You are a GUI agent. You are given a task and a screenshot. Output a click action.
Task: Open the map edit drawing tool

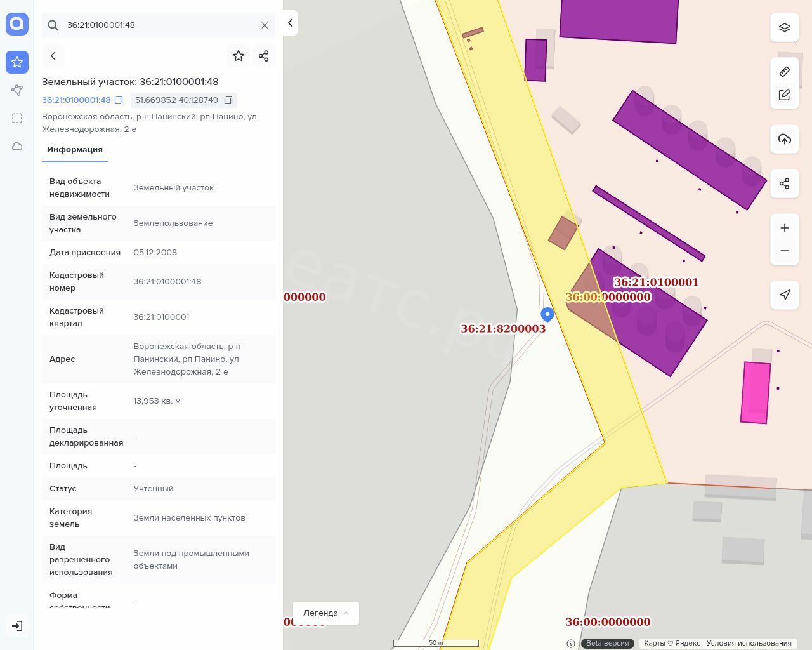[785, 95]
